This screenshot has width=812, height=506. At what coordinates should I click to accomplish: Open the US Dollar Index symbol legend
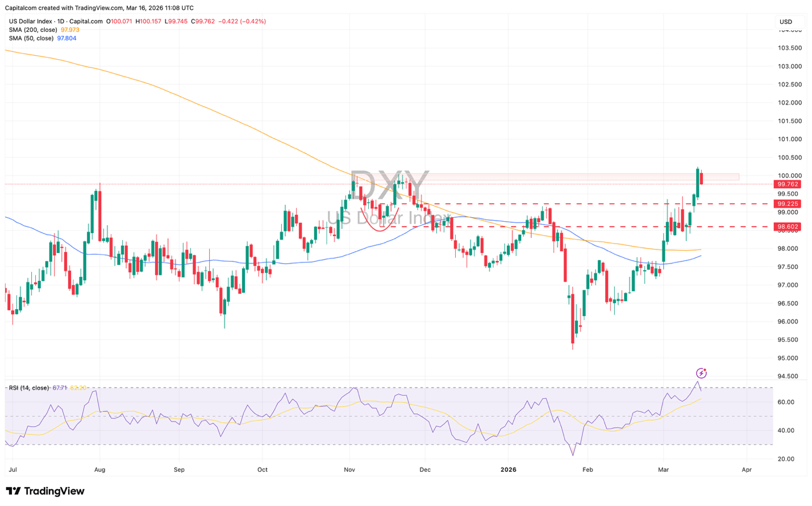click(56, 22)
